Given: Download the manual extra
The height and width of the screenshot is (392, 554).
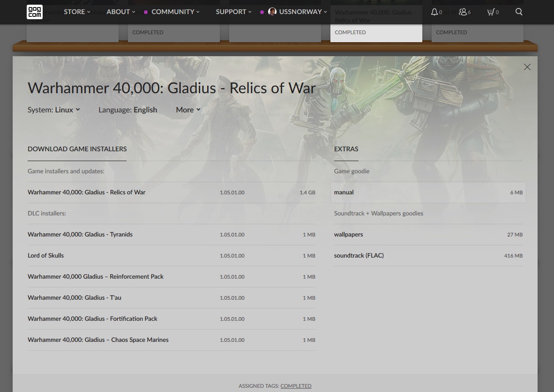Looking at the screenshot, I should [x=428, y=192].
